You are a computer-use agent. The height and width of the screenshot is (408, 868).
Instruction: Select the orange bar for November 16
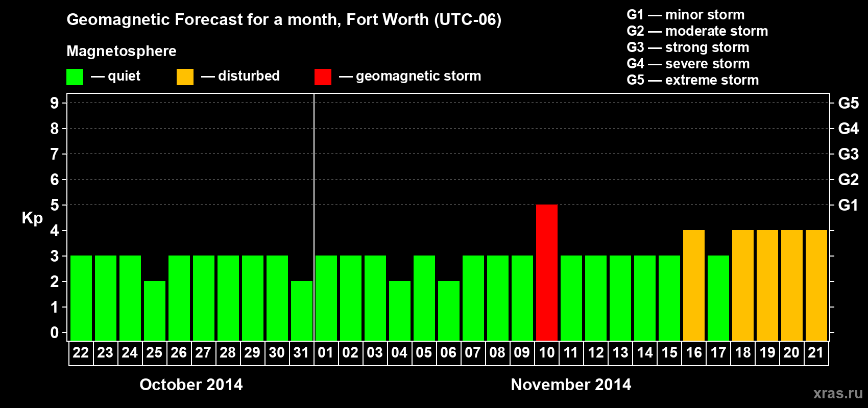tap(694, 285)
